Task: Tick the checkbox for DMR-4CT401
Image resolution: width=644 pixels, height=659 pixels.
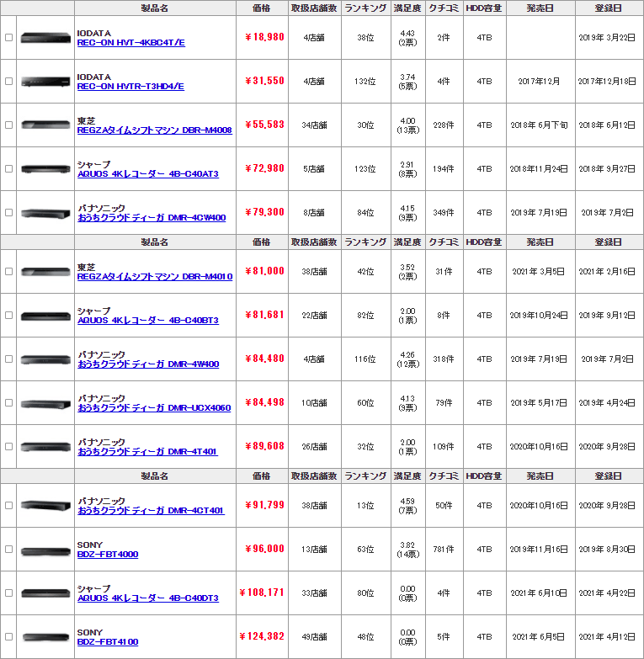Action: (x=8, y=506)
